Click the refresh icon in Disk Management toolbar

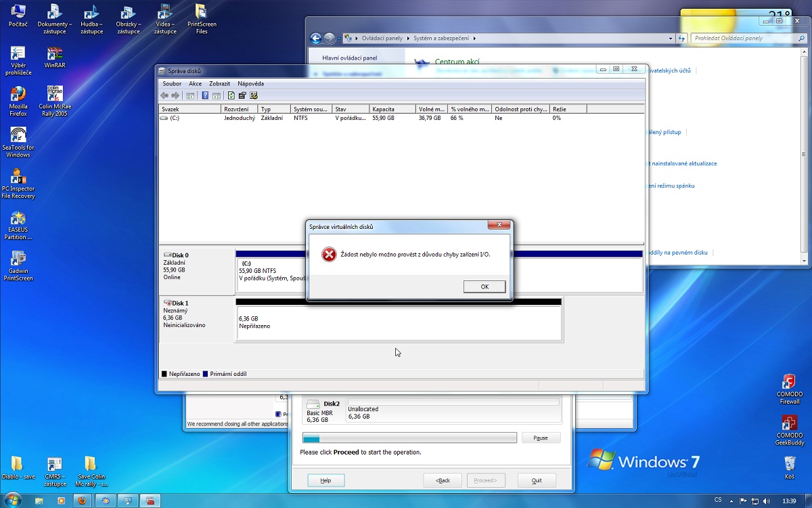click(x=231, y=96)
